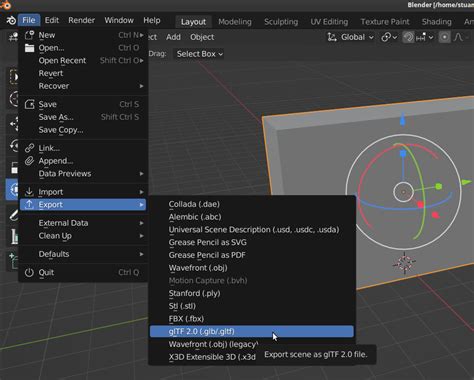Open the File menu
This screenshot has height=380, width=474.
[x=29, y=20]
